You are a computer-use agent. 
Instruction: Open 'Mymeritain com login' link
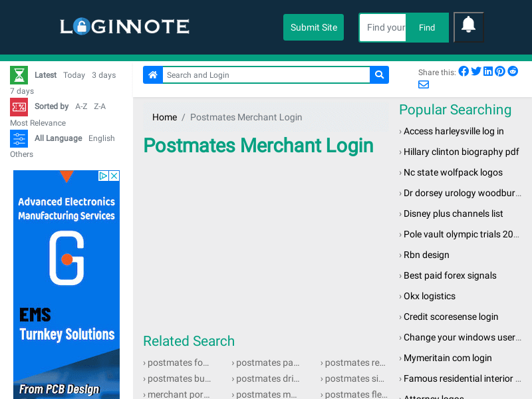(x=448, y=358)
